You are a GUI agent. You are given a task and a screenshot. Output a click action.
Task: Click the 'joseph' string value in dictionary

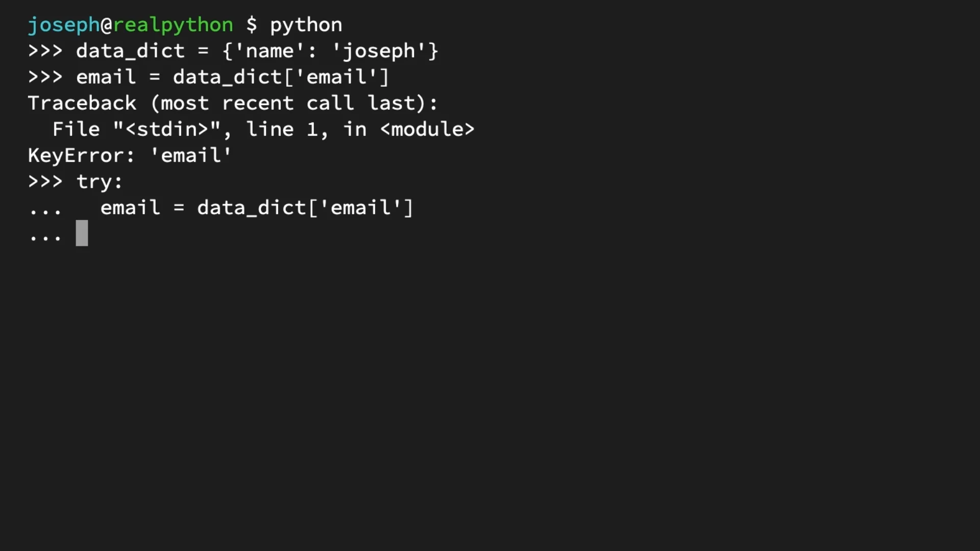point(378,51)
